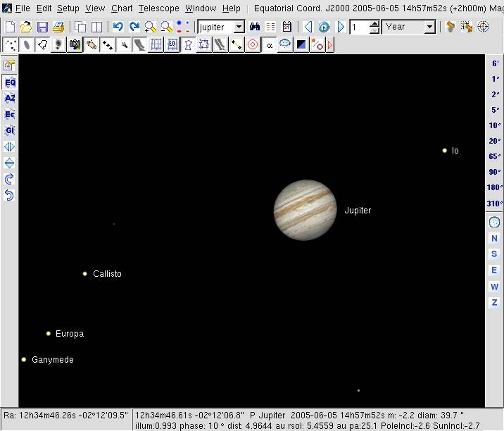Toggle constellation figures
Screen dimensions: 504x431
(188, 45)
